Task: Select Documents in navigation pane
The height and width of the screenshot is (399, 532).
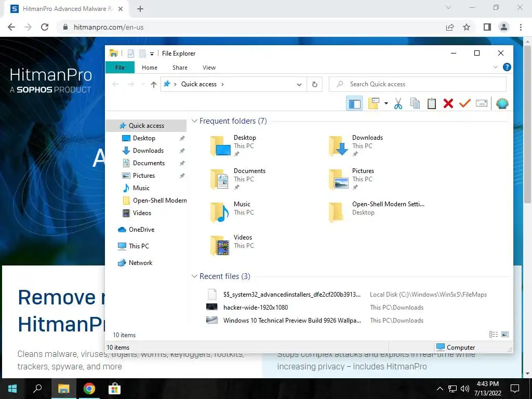Action: (149, 163)
